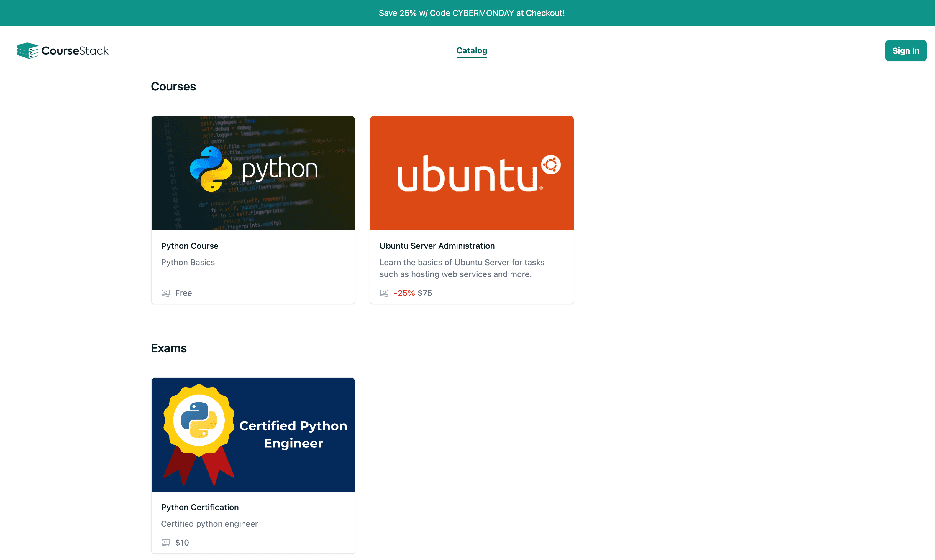Click the Free price label
Viewport: 935px width, 560px height.
point(183,293)
